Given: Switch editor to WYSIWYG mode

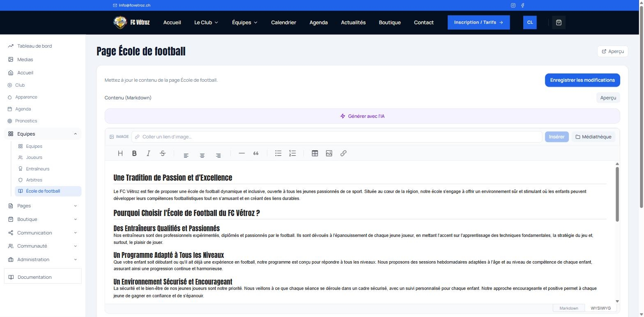Looking at the screenshot, I should click(x=600, y=308).
